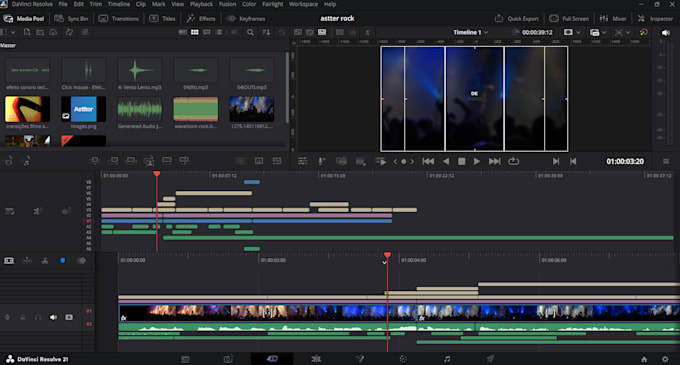Open the audio Mixer panel
The width and height of the screenshot is (680, 365).
click(x=613, y=19)
